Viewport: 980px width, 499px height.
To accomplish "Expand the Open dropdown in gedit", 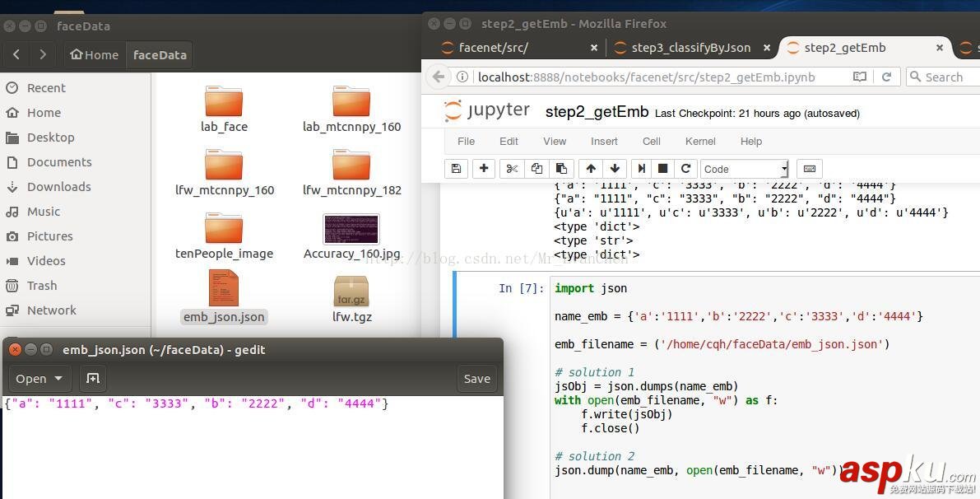I will (39, 378).
